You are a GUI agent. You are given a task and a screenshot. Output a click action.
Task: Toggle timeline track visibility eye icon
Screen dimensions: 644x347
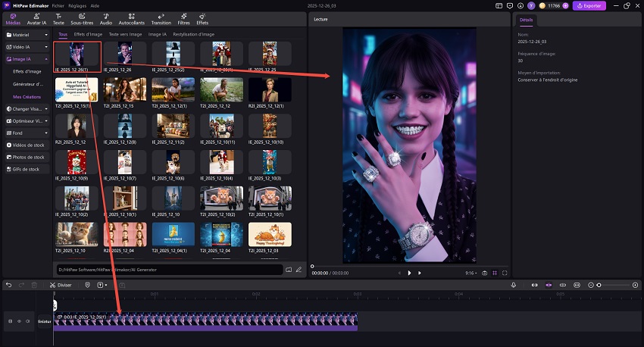click(x=19, y=321)
